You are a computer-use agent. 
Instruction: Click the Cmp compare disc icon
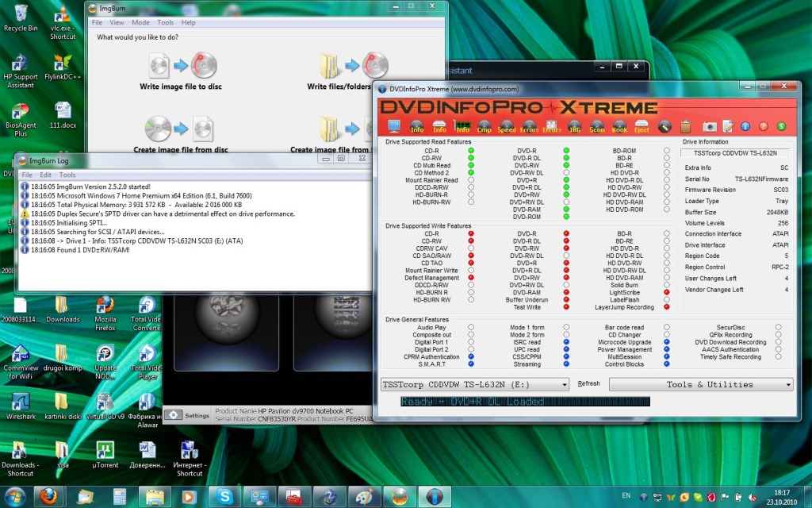(x=484, y=126)
